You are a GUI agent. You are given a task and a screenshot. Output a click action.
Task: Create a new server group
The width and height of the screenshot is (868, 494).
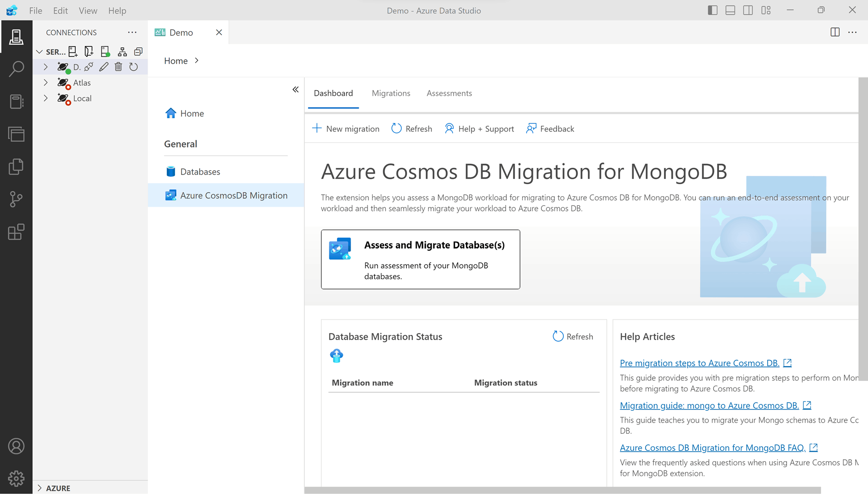tap(88, 51)
